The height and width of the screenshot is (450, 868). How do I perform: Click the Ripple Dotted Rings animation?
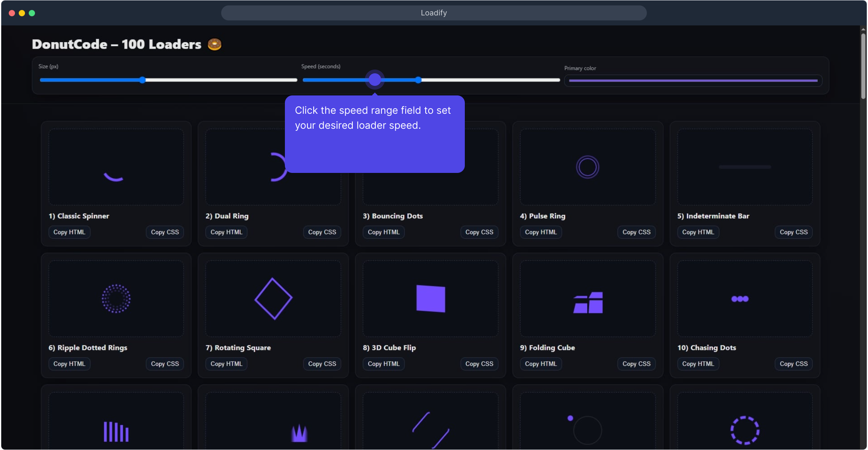click(116, 299)
